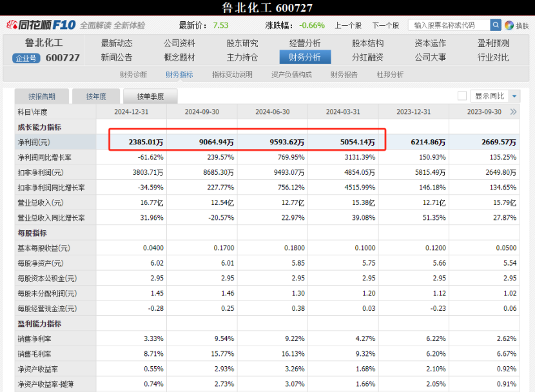Select the 营业总收入同比增长率 row label
Screen dimensions: 535x392
(51, 218)
